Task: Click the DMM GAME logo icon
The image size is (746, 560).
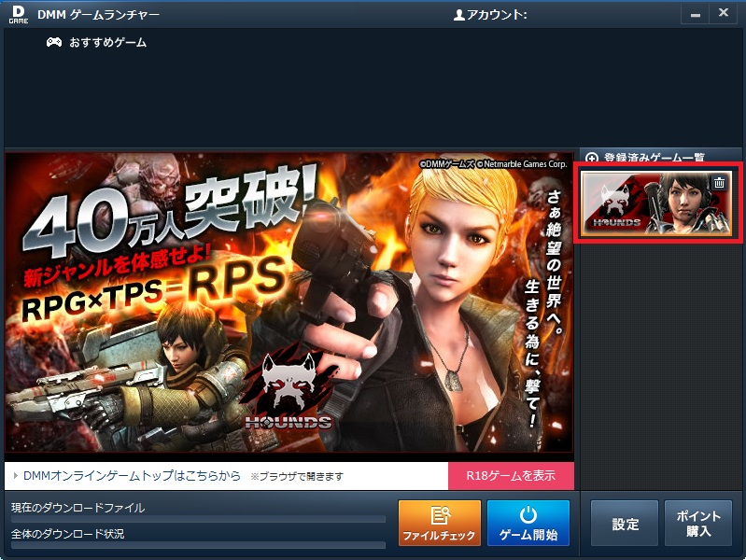Action: tap(19, 14)
